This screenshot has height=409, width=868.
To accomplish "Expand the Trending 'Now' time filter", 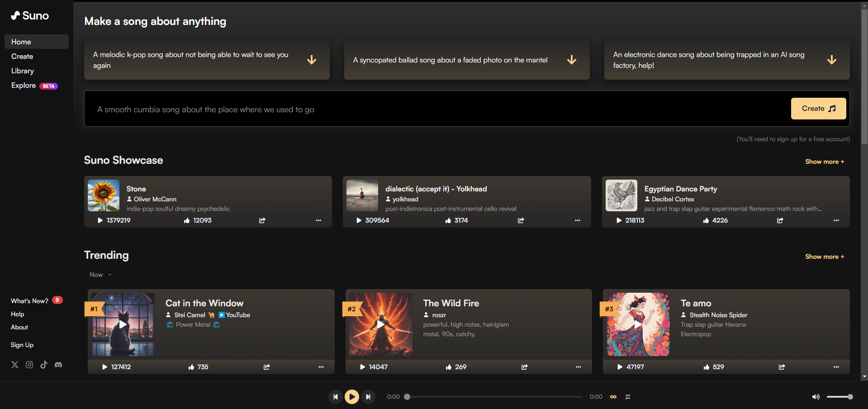I will 100,275.
